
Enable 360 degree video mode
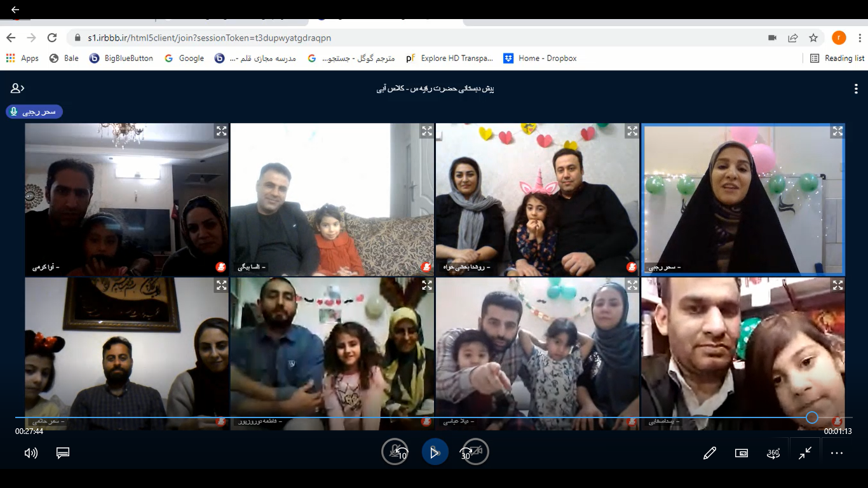[773, 453]
